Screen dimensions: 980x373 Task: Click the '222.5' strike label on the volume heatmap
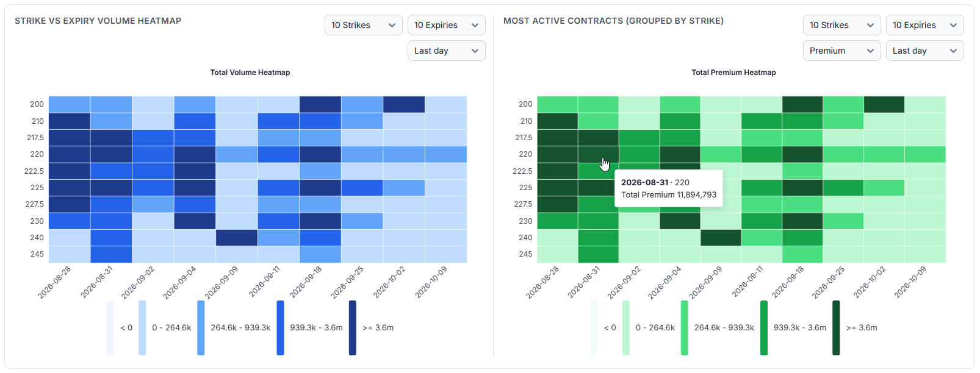point(34,171)
